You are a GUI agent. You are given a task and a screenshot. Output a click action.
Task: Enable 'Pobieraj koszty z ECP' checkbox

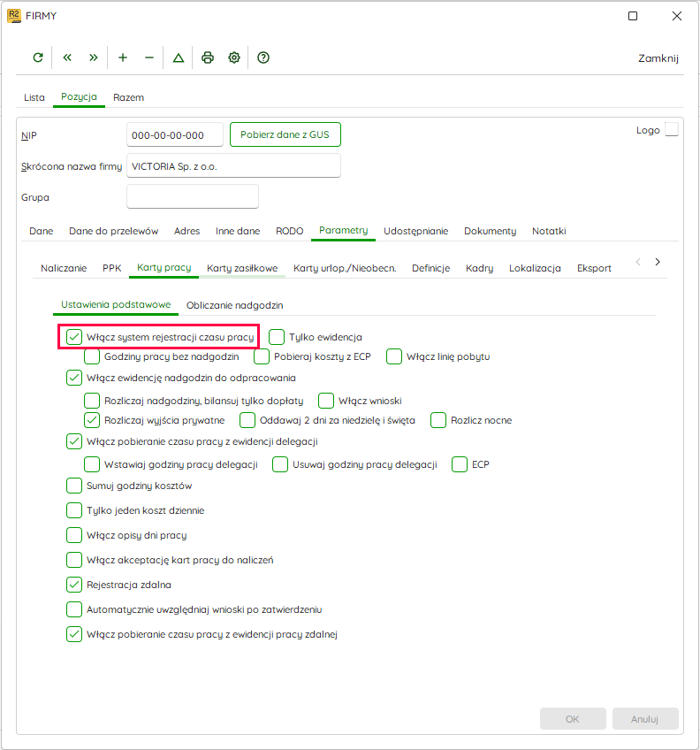point(262,356)
